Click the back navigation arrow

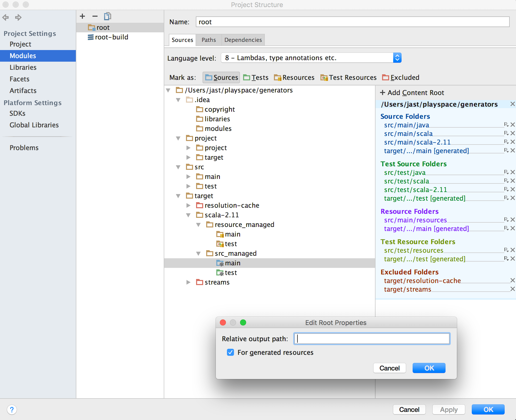tap(5, 17)
